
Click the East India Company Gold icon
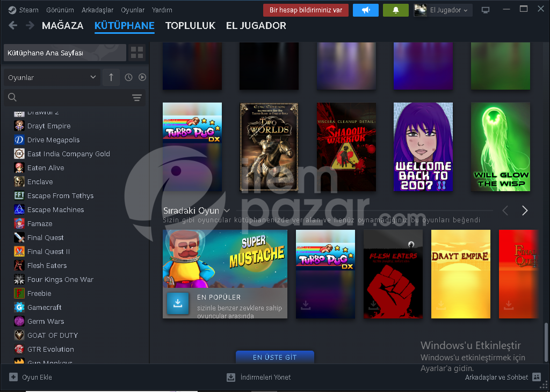click(19, 154)
